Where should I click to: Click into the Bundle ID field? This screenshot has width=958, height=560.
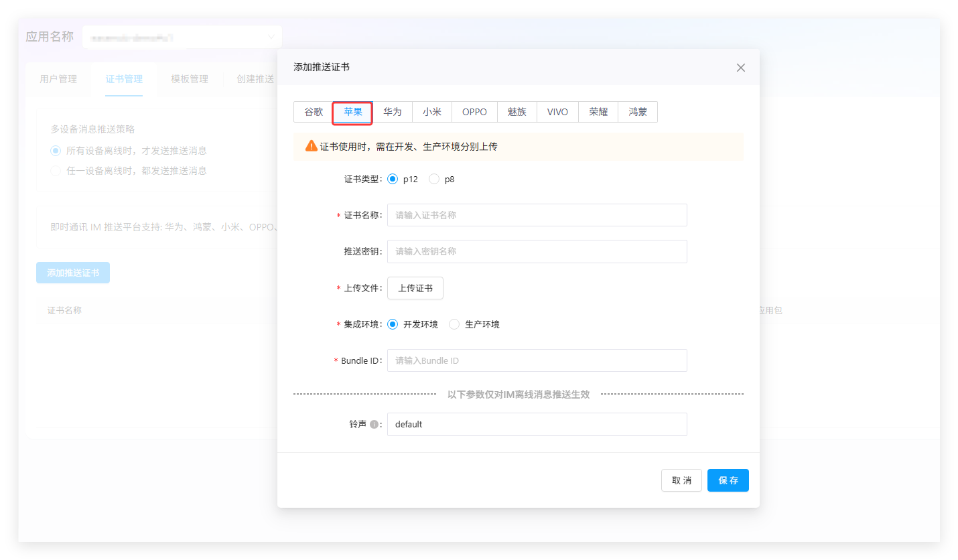click(537, 360)
